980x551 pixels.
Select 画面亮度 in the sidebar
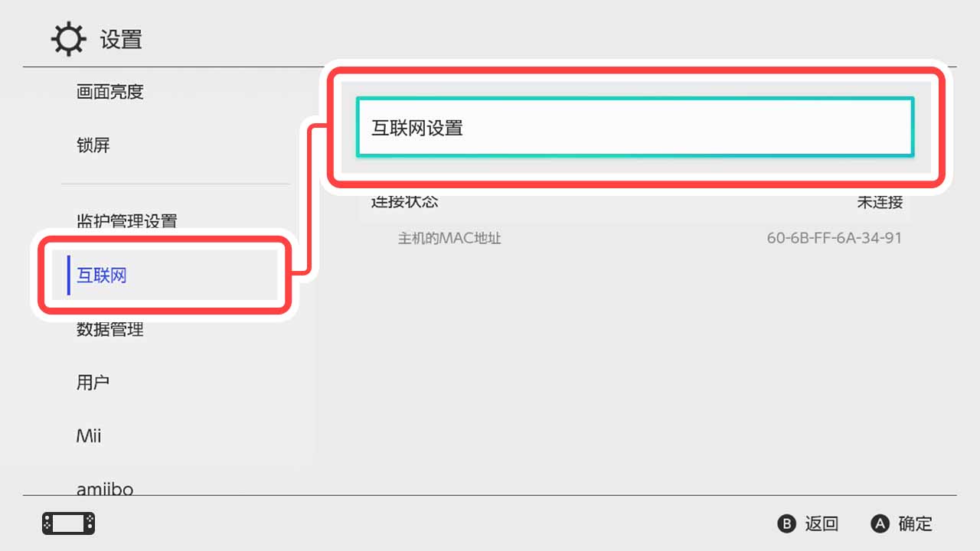tap(110, 92)
